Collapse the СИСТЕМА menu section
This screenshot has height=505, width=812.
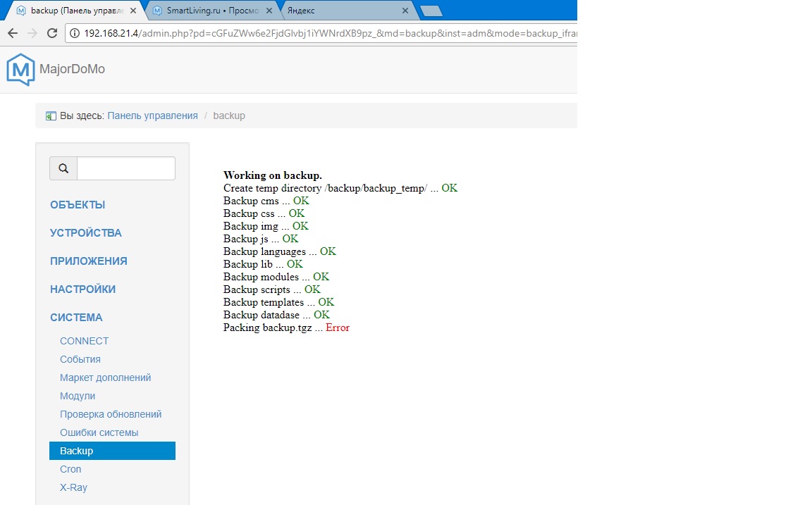(76, 318)
